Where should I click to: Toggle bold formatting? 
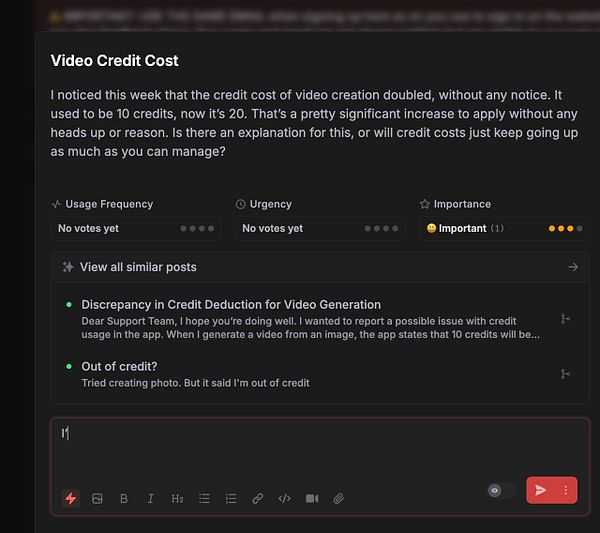click(124, 498)
